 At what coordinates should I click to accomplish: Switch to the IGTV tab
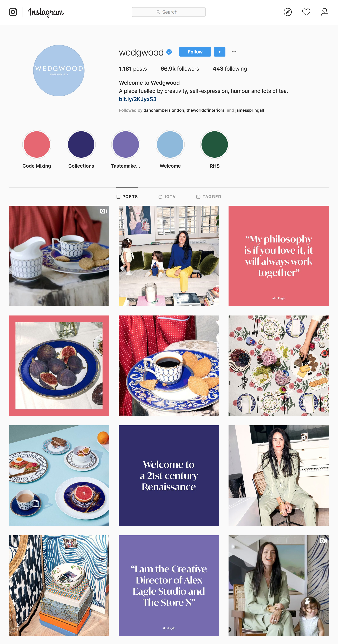167,197
